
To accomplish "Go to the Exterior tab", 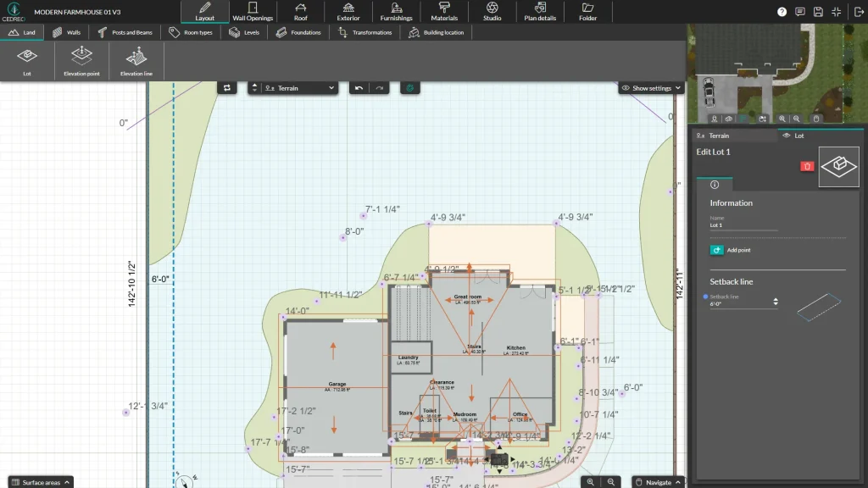I will coord(348,12).
